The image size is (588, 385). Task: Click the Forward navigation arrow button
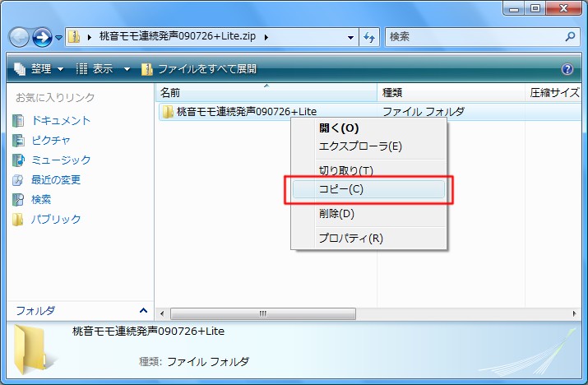42,37
